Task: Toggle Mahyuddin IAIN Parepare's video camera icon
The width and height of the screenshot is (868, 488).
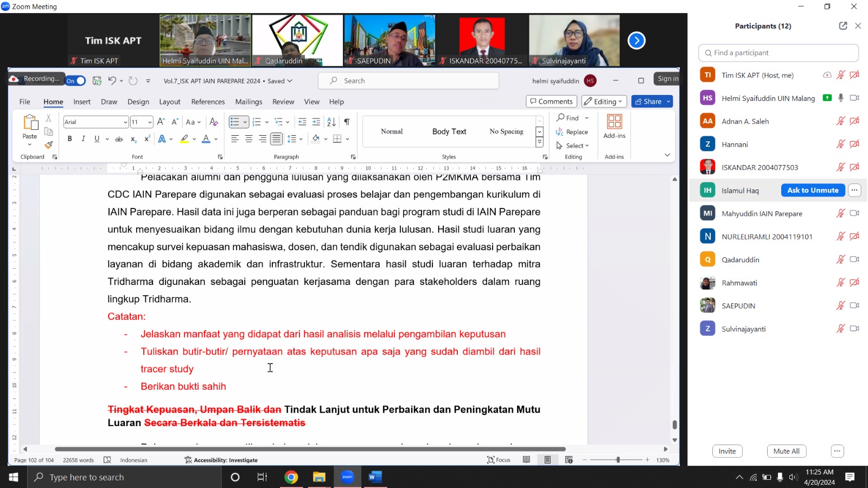Action: click(x=854, y=213)
